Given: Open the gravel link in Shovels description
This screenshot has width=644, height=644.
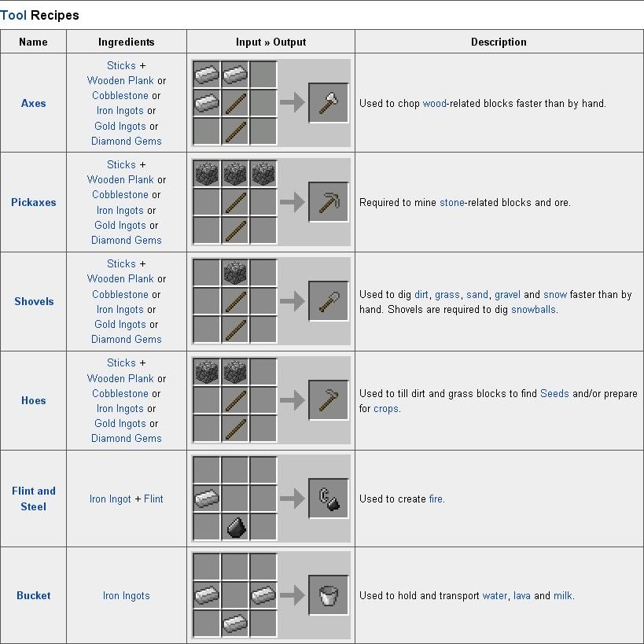Looking at the screenshot, I should click(x=507, y=295).
